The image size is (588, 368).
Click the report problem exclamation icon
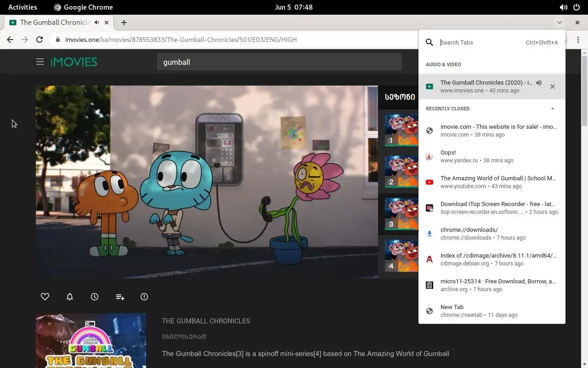pyautogui.click(x=144, y=297)
